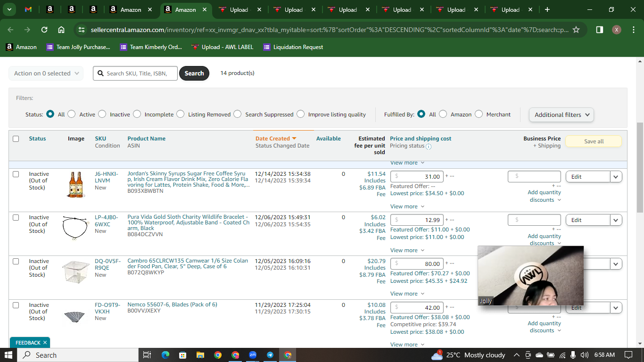Select the Active status filter

72,114
